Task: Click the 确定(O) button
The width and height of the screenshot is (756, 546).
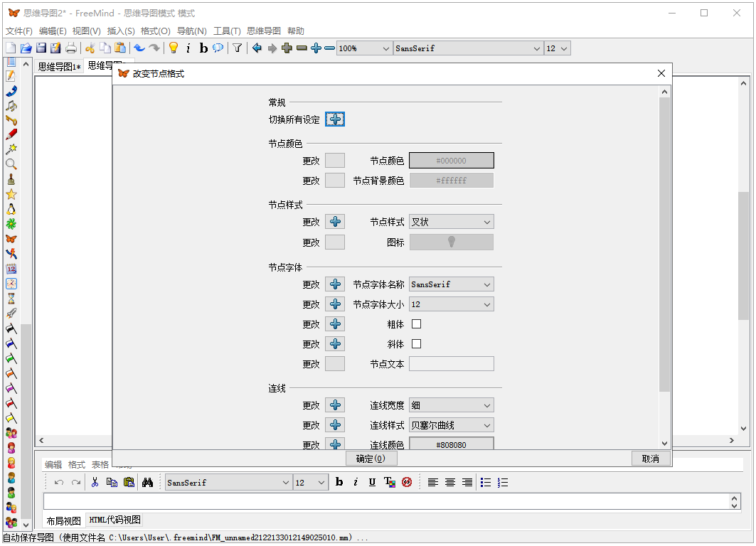Action: pos(371,459)
